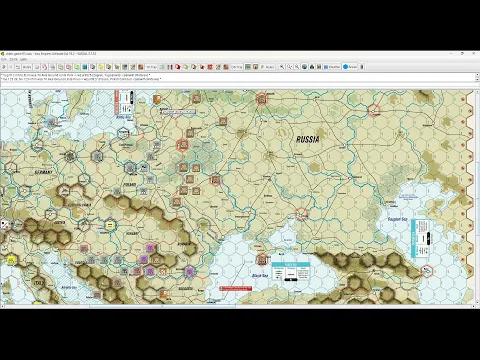Click the chat log scroll down arrow

[x=477, y=79]
